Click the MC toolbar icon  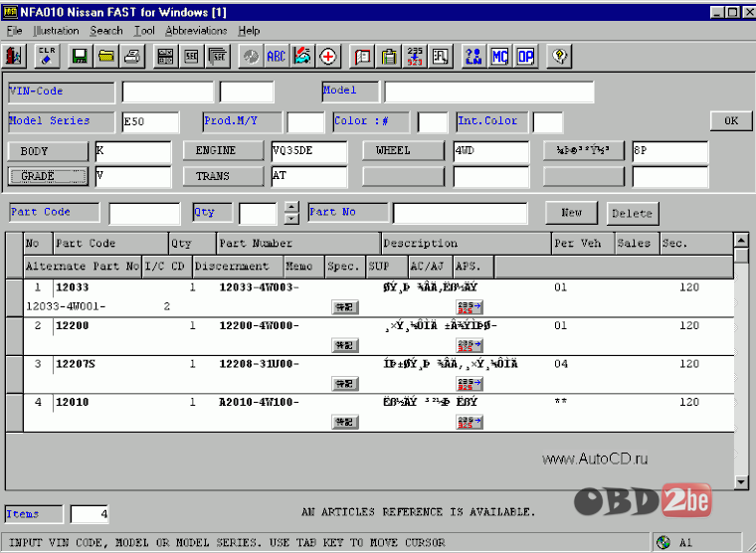pyautogui.click(x=499, y=57)
